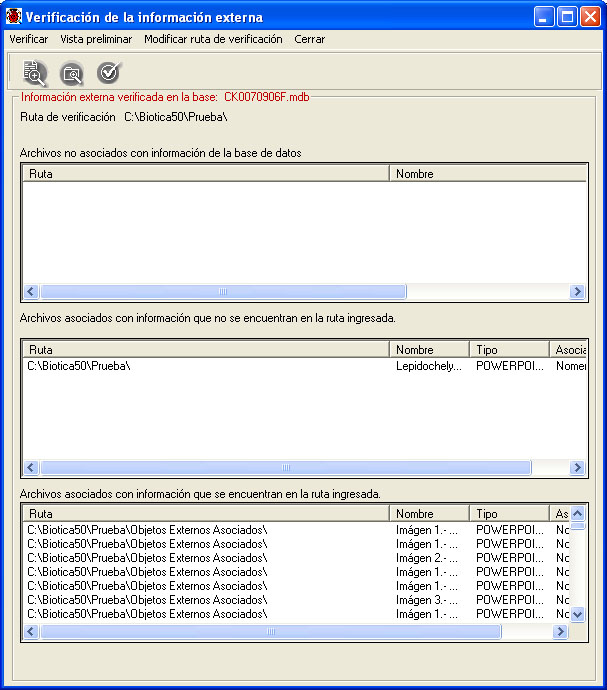Click Tipo column header in found files list
The width and height of the screenshot is (607, 690).
click(509, 514)
